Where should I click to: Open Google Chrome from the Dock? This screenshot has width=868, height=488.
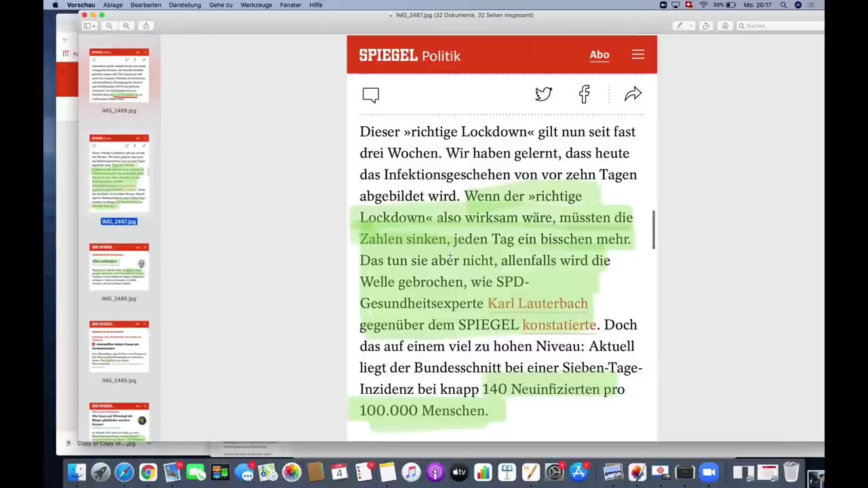point(148,472)
